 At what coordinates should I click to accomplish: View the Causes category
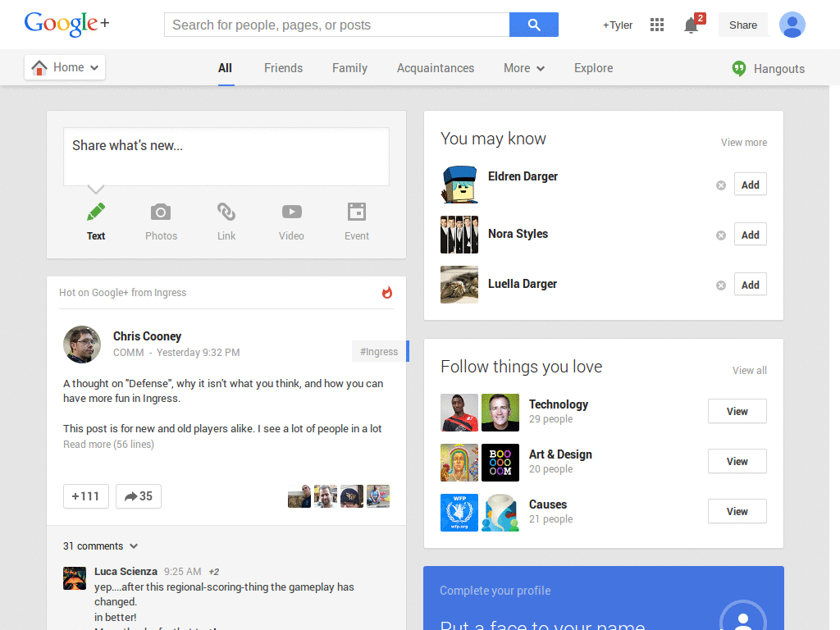(x=737, y=511)
